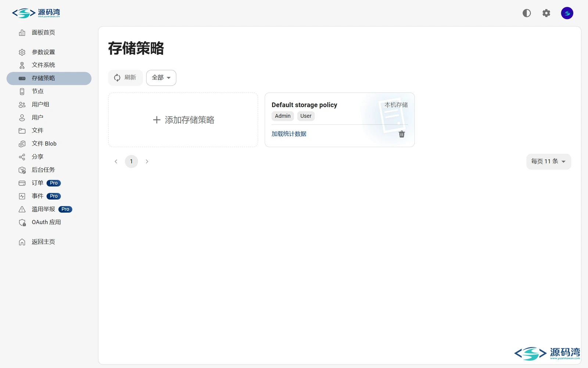
Task: Click the 文件 folder icon in the sidebar
Action: pyautogui.click(x=22, y=131)
